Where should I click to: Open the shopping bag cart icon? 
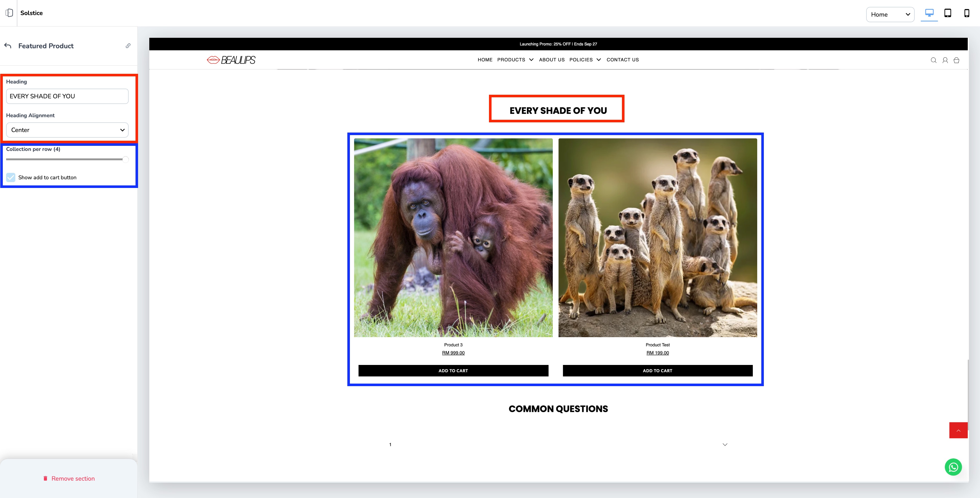[x=956, y=60]
